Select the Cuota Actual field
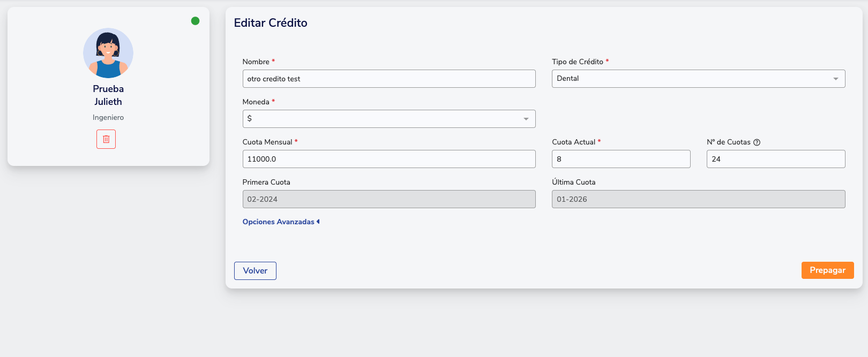This screenshot has height=357, width=868. [x=621, y=159]
